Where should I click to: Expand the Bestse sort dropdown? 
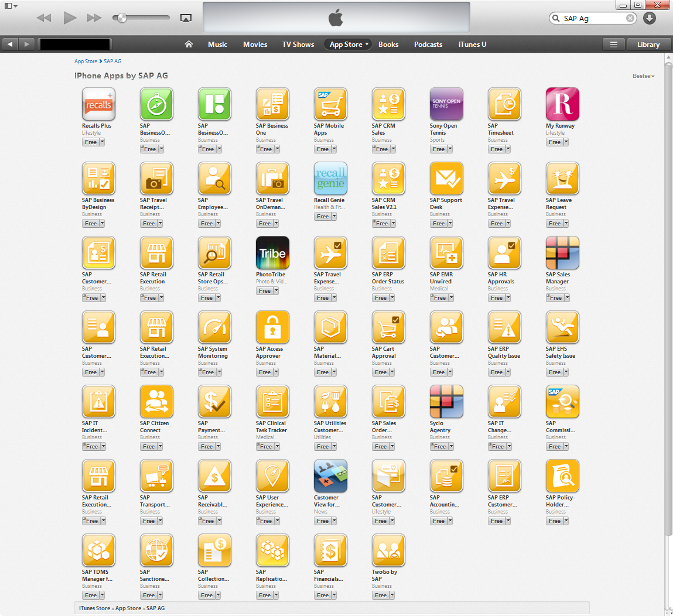point(643,76)
